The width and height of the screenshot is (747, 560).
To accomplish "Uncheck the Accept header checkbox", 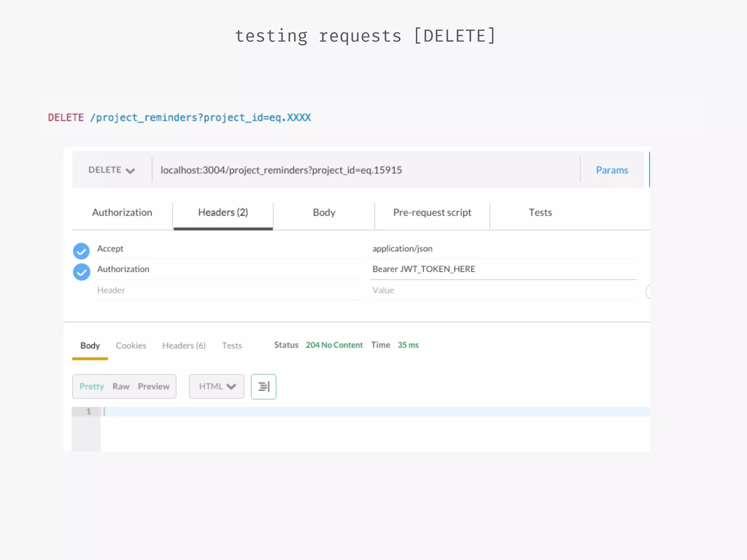I will coord(81,251).
